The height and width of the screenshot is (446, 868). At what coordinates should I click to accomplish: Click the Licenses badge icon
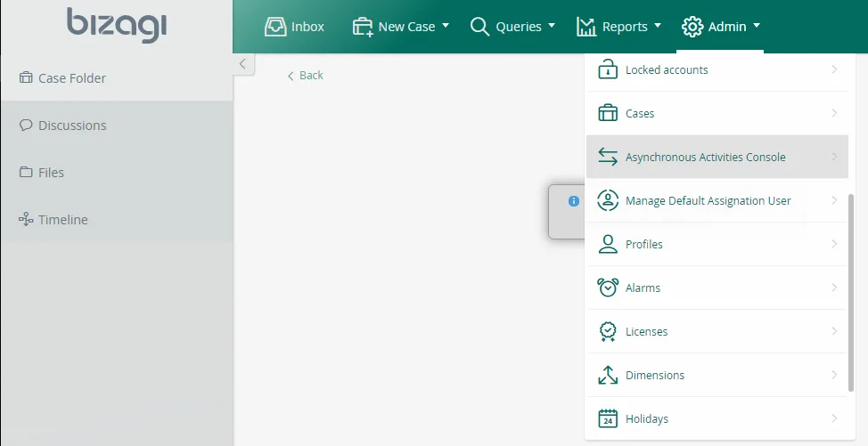(608, 331)
